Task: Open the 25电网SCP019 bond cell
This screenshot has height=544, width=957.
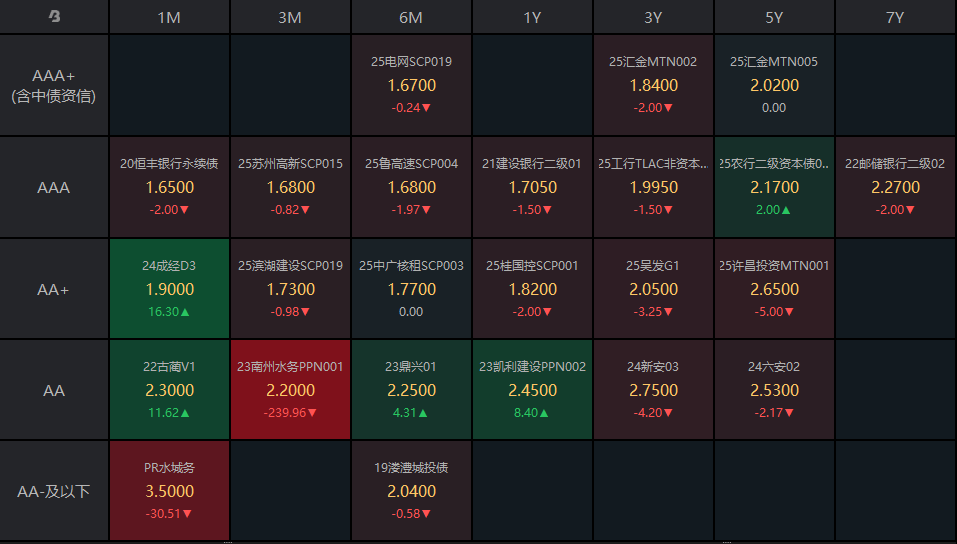Action: click(x=411, y=85)
